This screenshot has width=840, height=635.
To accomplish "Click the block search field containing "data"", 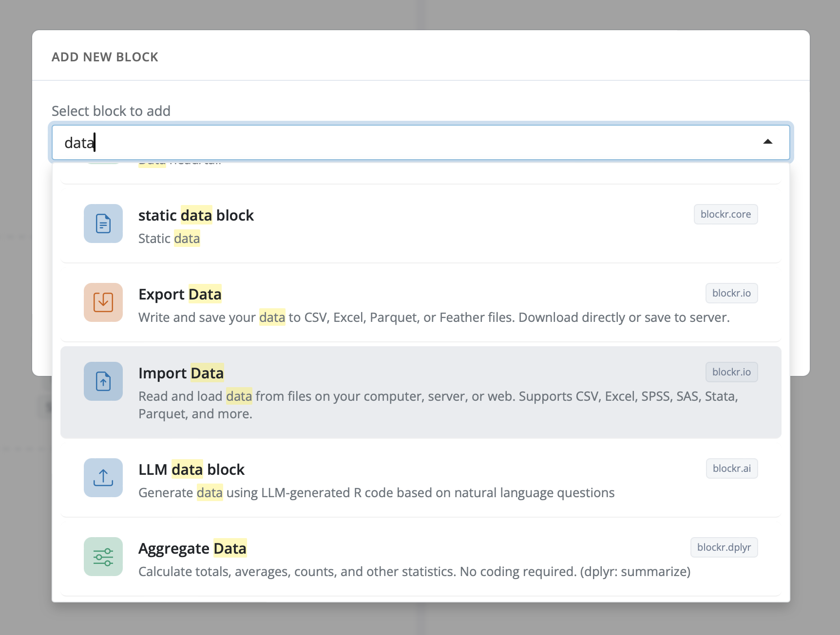I will click(x=390, y=143).
